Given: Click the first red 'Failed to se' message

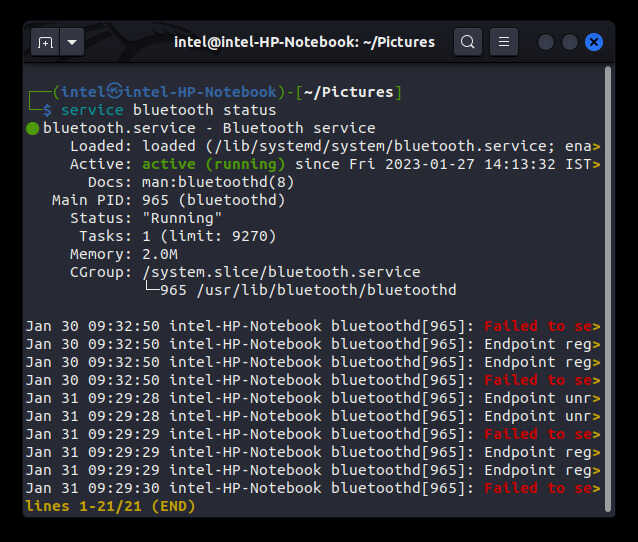Looking at the screenshot, I should [538, 326].
